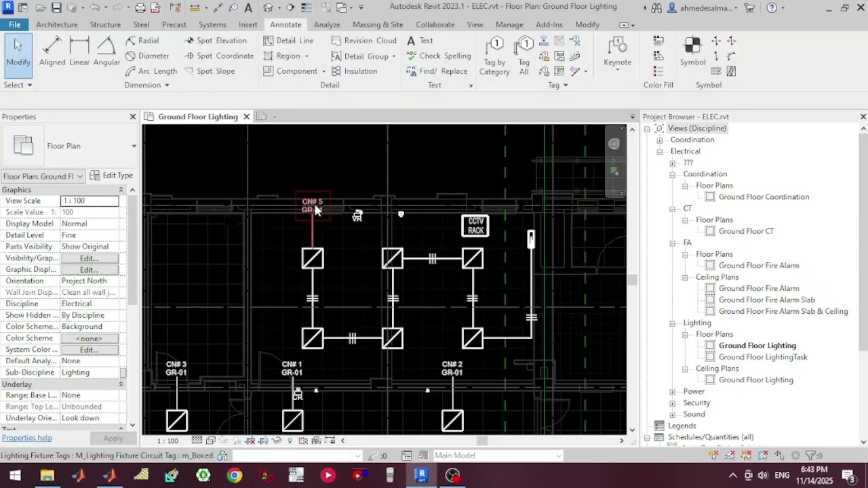Switch to the Insert ribbon tab
868x488 pixels.
(x=248, y=24)
